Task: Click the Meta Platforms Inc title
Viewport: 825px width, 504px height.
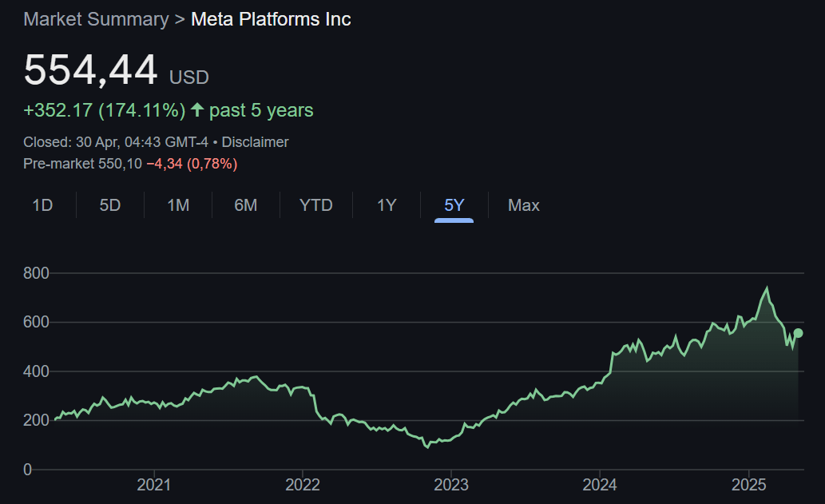Action: coord(270,18)
